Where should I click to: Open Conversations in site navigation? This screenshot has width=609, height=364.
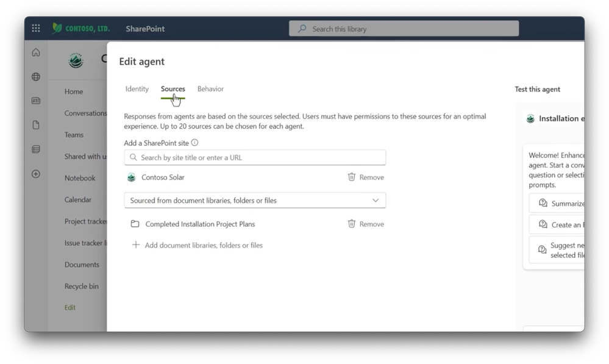85,113
